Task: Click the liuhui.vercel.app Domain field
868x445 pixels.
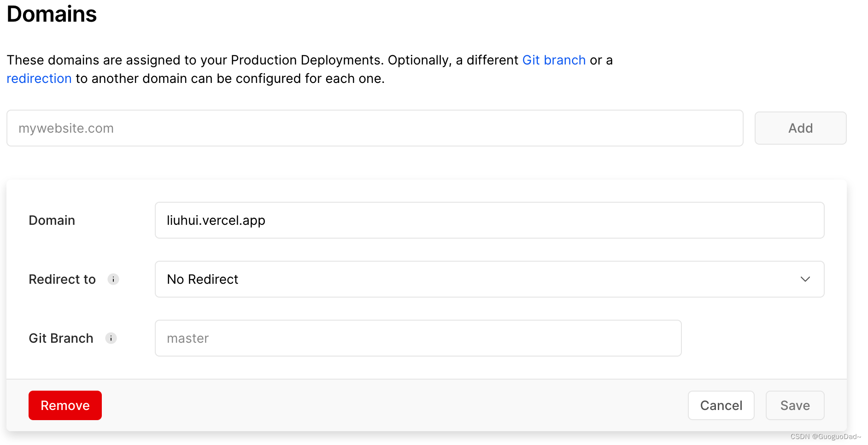Action: point(489,220)
